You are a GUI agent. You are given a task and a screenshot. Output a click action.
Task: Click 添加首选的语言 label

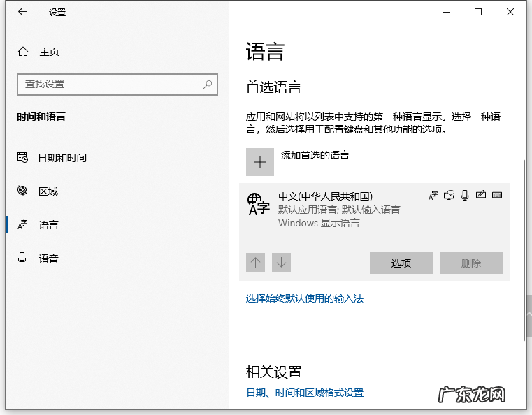point(315,155)
